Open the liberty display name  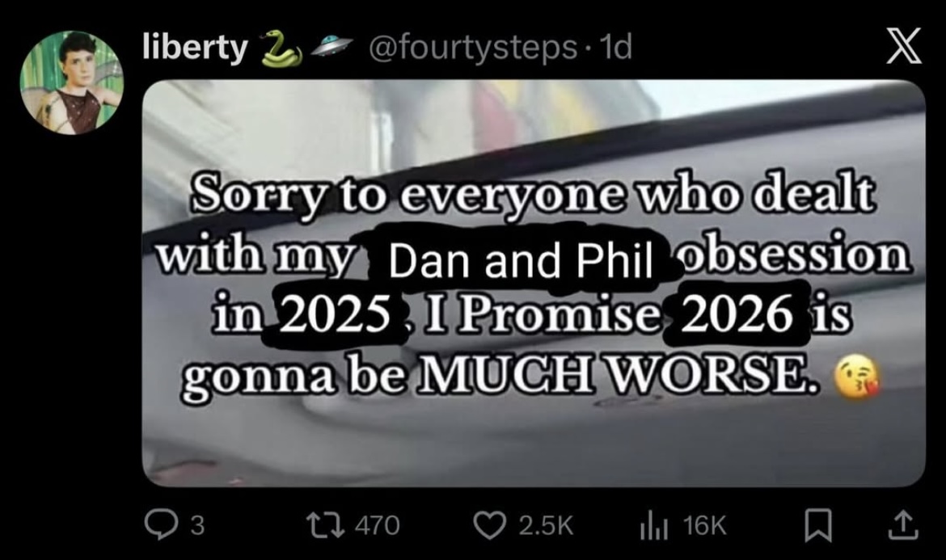pyautogui.click(x=196, y=47)
